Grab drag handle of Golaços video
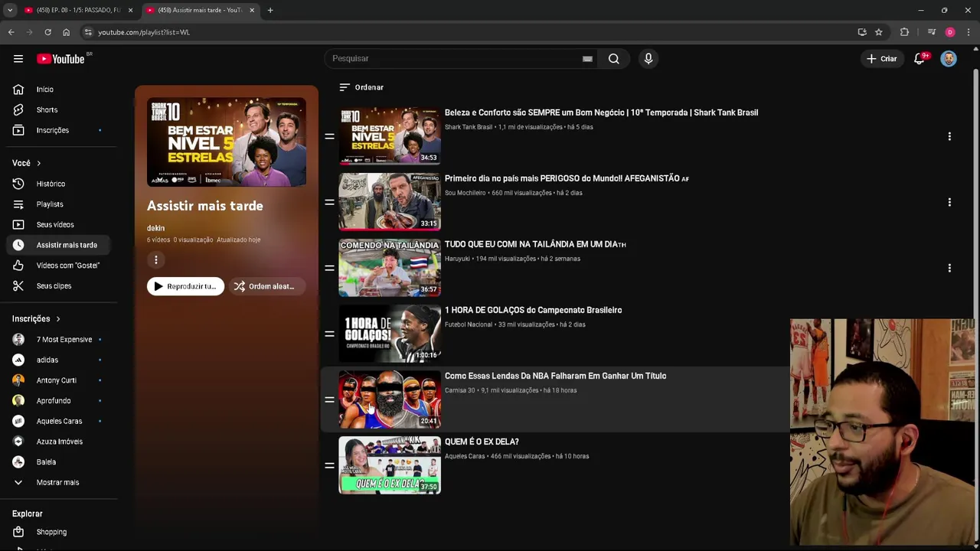 pos(329,334)
